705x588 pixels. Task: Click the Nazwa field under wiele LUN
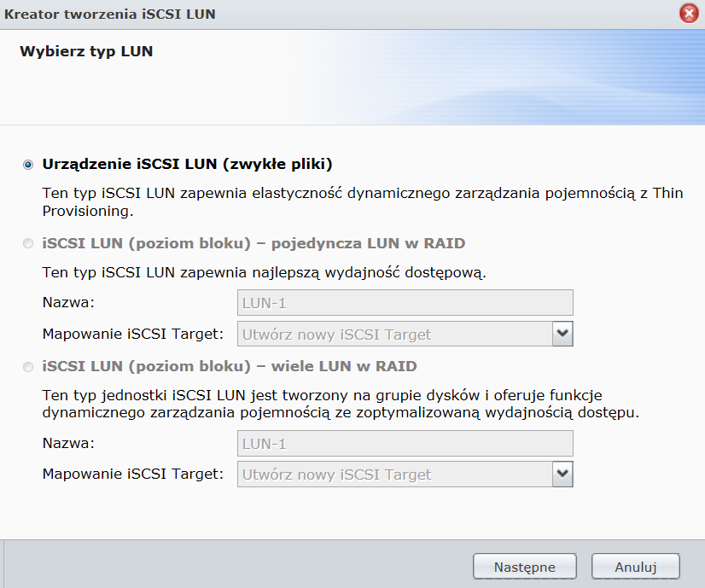[405, 444]
